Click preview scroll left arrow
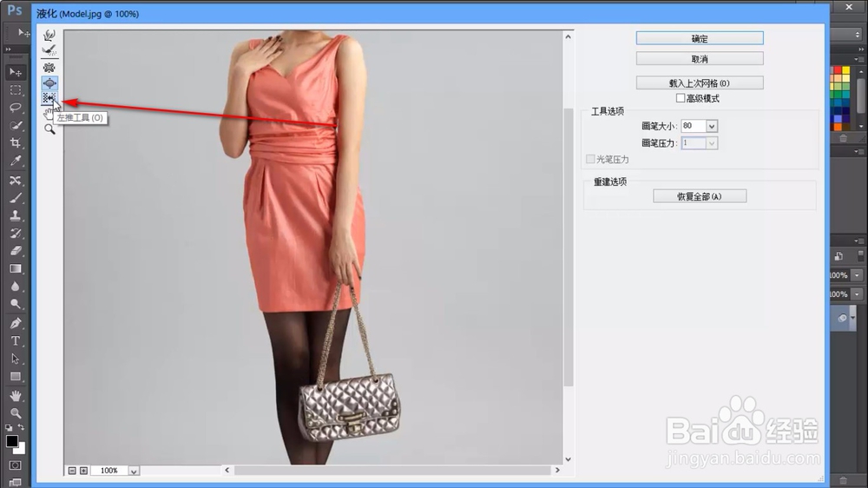 (227, 471)
